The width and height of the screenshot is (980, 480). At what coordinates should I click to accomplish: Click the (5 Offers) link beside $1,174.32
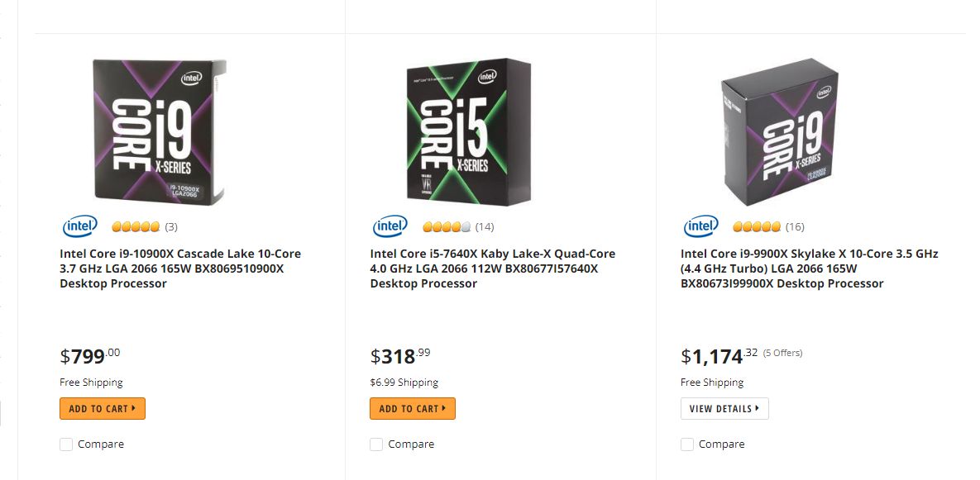[x=782, y=353]
